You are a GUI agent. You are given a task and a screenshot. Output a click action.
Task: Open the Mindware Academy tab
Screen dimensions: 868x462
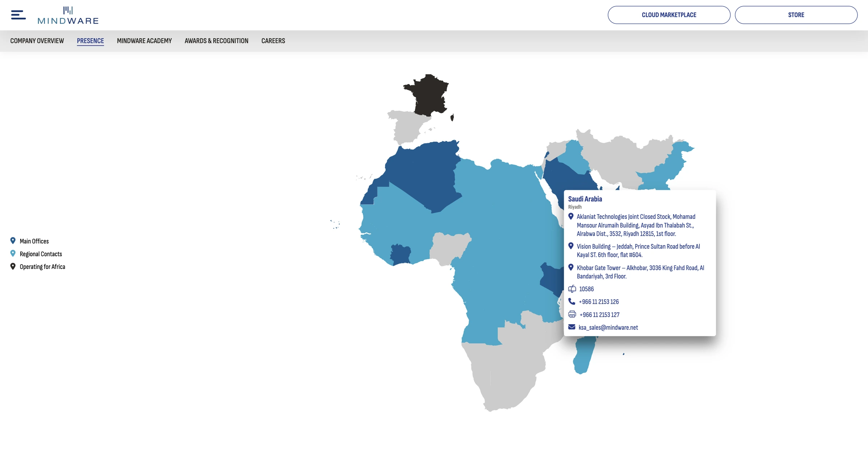pos(144,41)
